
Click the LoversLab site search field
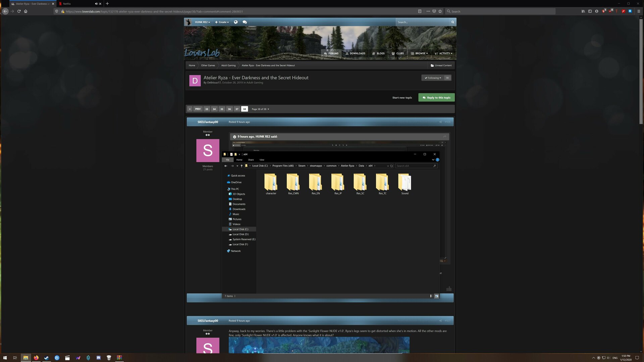click(x=423, y=22)
